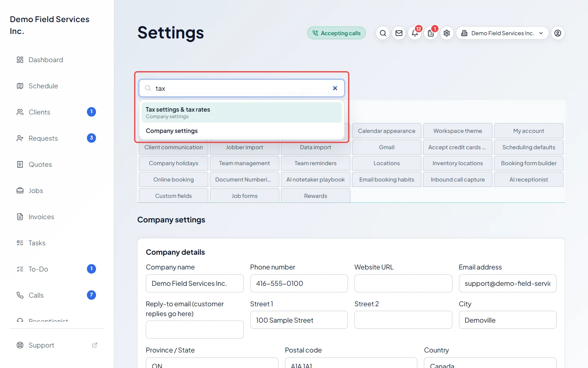This screenshot has height=368, width=588.
Task: Open Rewards tab
Action: (x=316, y=196)
